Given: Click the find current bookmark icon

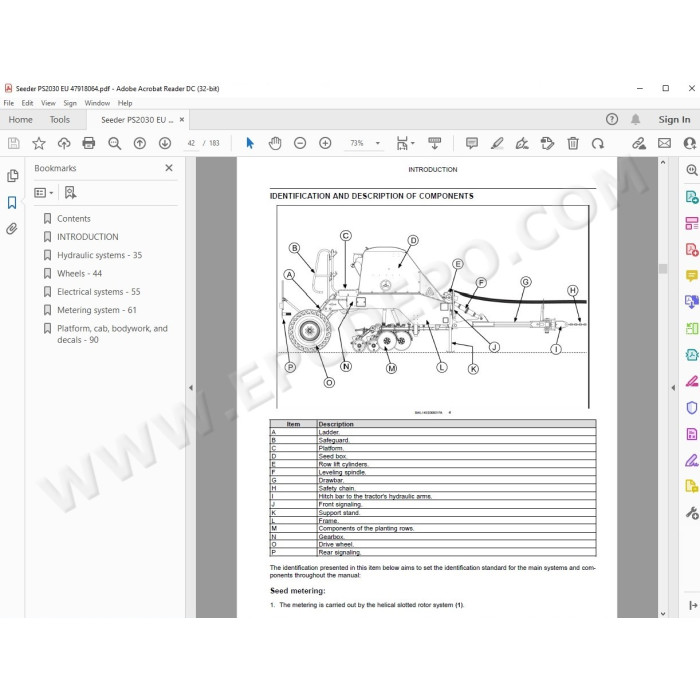Looking at the screenshot, I should coord(70,193).
